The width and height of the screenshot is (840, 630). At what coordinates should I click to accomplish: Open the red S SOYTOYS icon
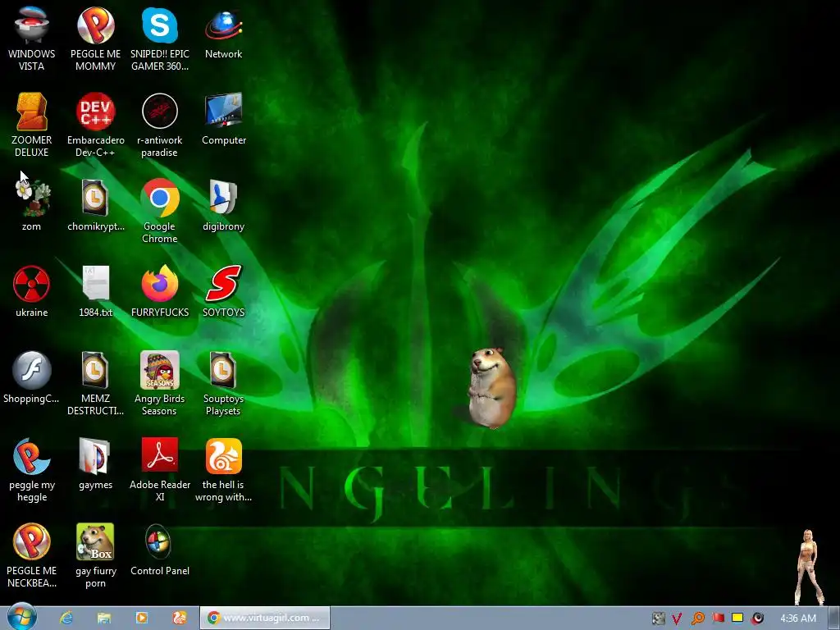pyautogui.click(x=223, y=291)
